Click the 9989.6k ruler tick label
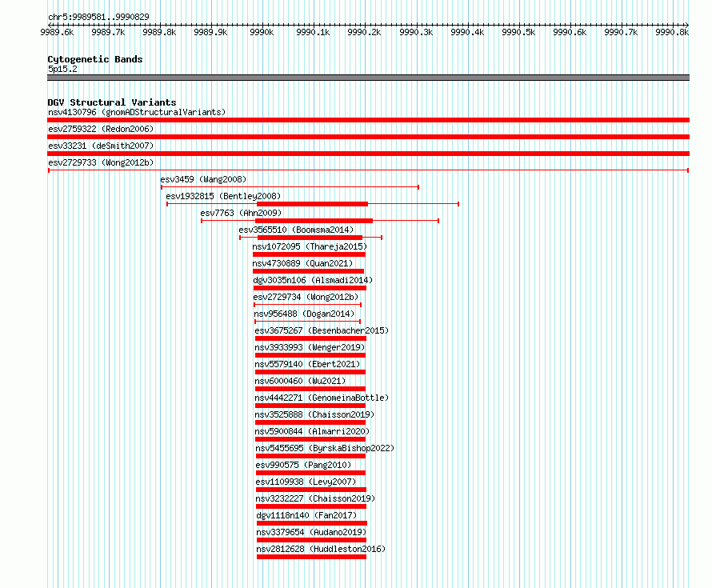This screenshot has height=588, width=712. pyautogui.click(x=57, y=32)
